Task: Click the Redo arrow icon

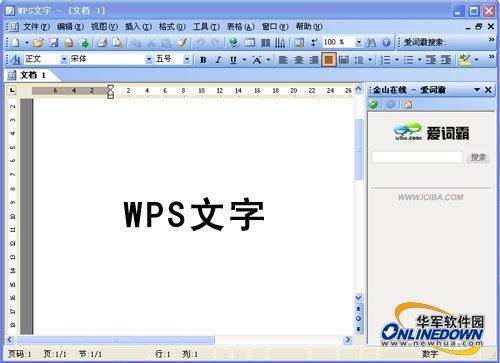Action: coord(215,42)
